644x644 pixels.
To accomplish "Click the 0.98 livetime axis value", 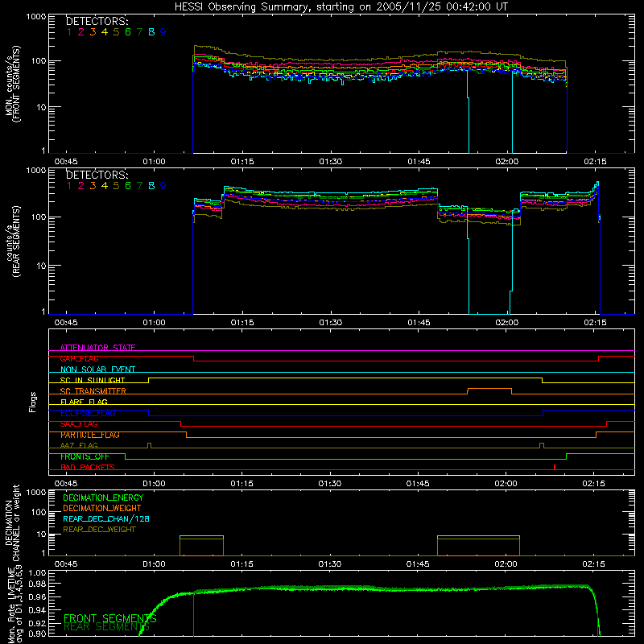I will (x=37, y=584).
